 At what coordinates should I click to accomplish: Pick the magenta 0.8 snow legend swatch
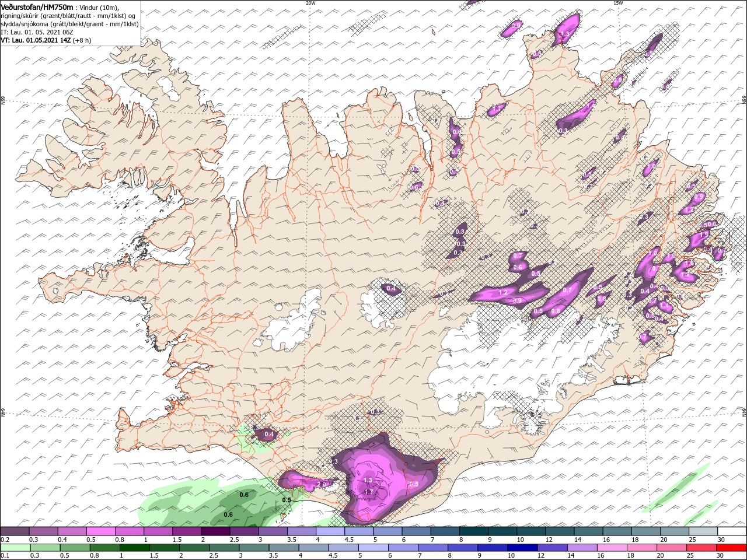click(x=129, y=531)
